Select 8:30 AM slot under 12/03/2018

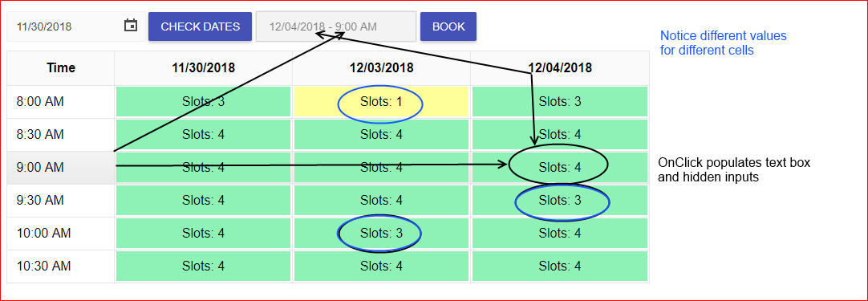(381, 134)
